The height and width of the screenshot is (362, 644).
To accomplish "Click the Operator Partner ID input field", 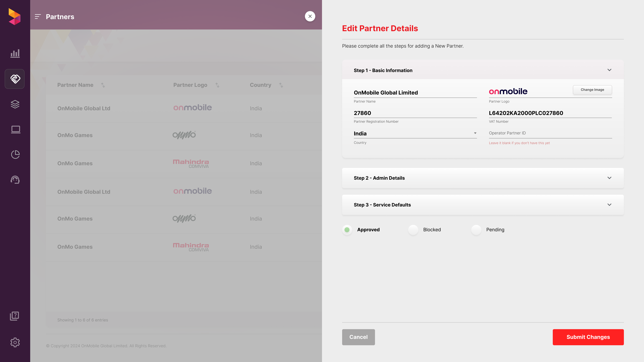I will point(550,133).
